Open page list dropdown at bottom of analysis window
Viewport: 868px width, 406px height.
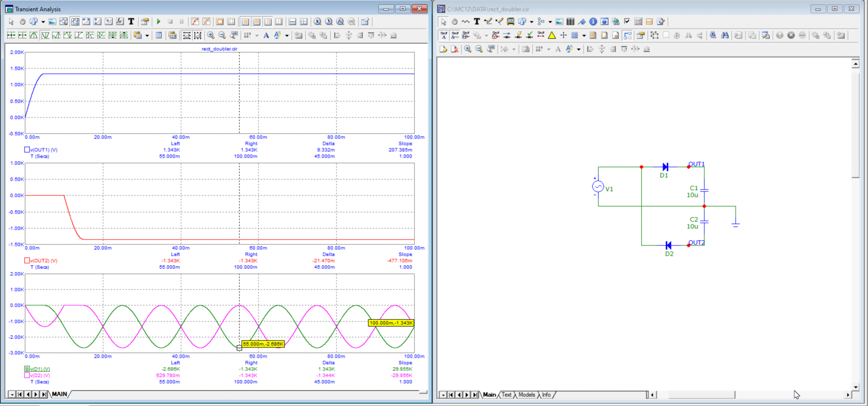12,394
